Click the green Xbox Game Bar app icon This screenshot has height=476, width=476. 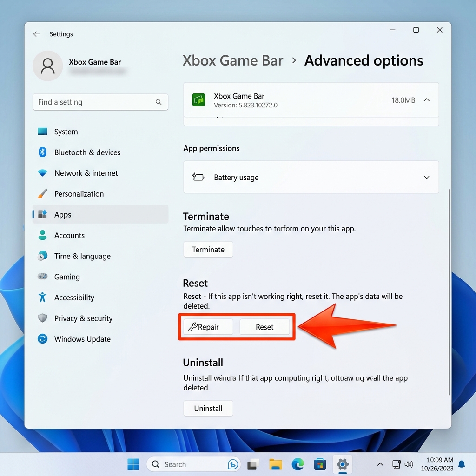click(198, 100)
